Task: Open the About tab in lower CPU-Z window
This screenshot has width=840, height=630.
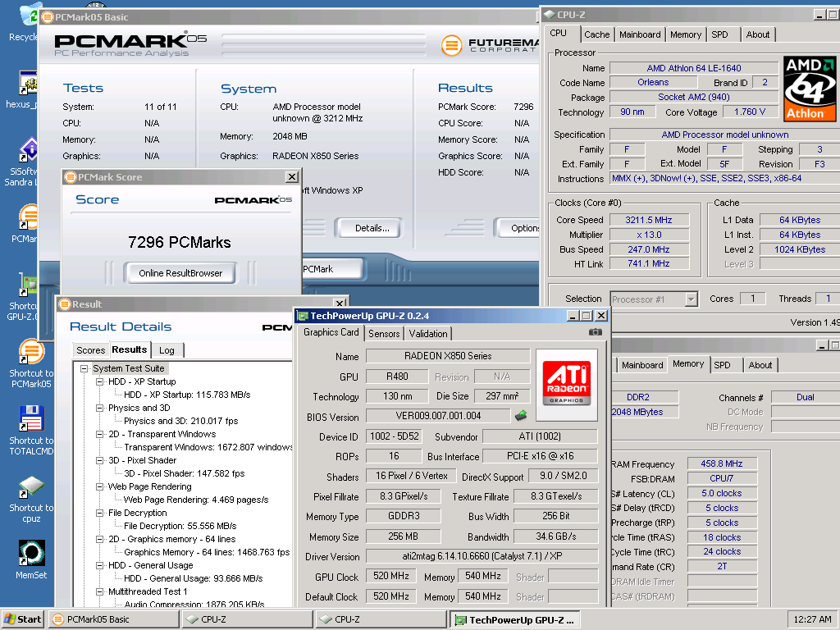Action: point(760,365)
